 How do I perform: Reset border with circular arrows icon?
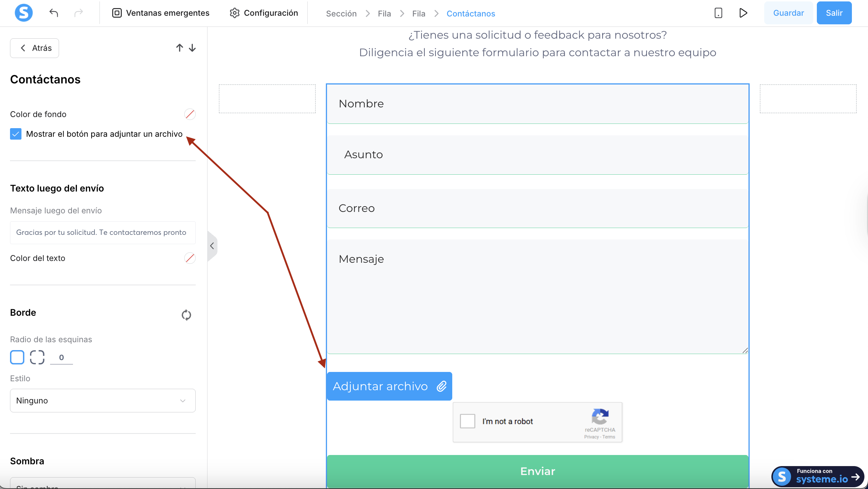(186, 315)
